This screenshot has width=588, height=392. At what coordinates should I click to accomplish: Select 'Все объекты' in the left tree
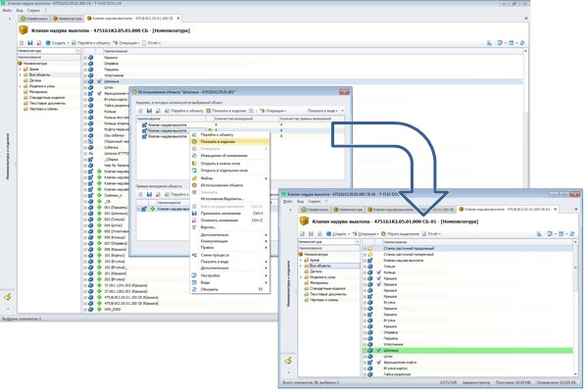(38, 73)
